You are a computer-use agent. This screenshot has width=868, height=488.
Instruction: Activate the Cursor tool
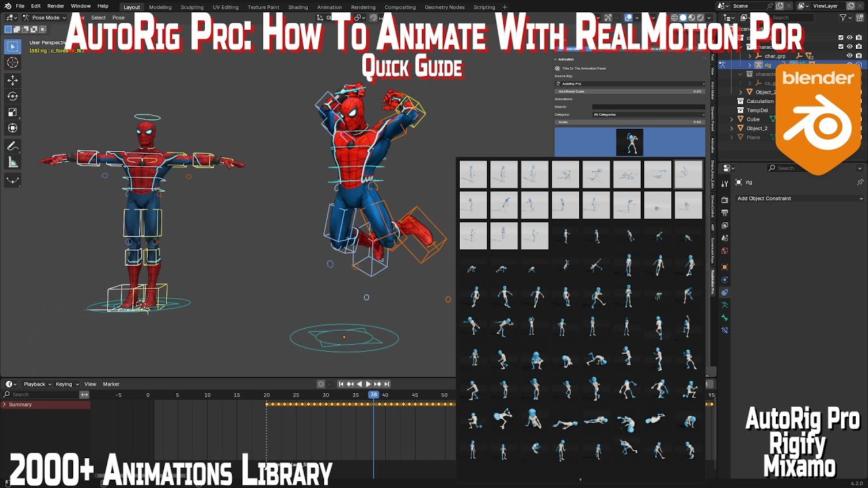12,62
